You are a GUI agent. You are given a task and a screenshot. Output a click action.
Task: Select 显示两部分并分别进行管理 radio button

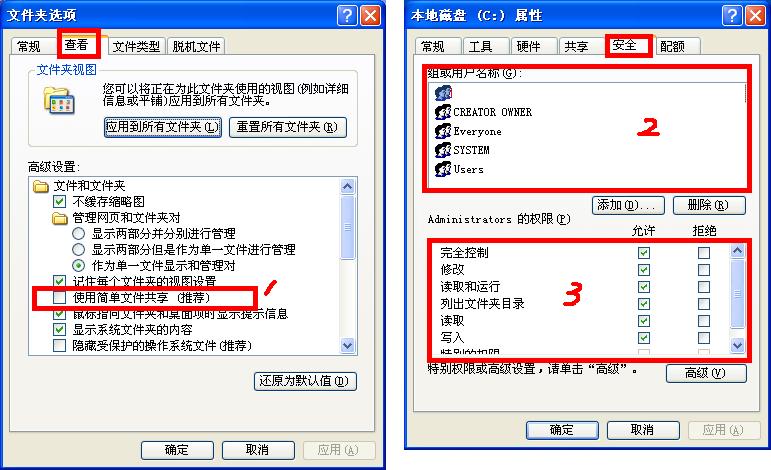tap(79, 234)
